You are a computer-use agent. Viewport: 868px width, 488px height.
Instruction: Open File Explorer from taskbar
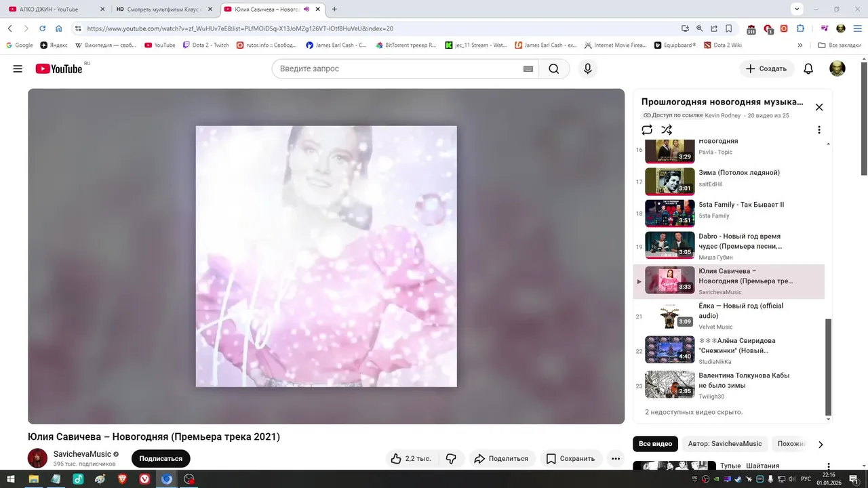click(x=33, y=479)
